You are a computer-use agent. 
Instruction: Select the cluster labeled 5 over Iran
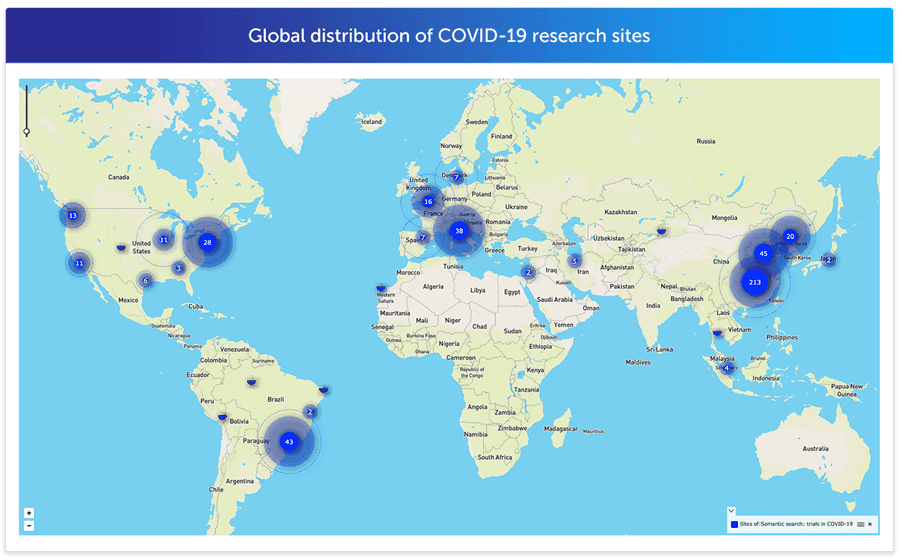click(x=574, y=261)
